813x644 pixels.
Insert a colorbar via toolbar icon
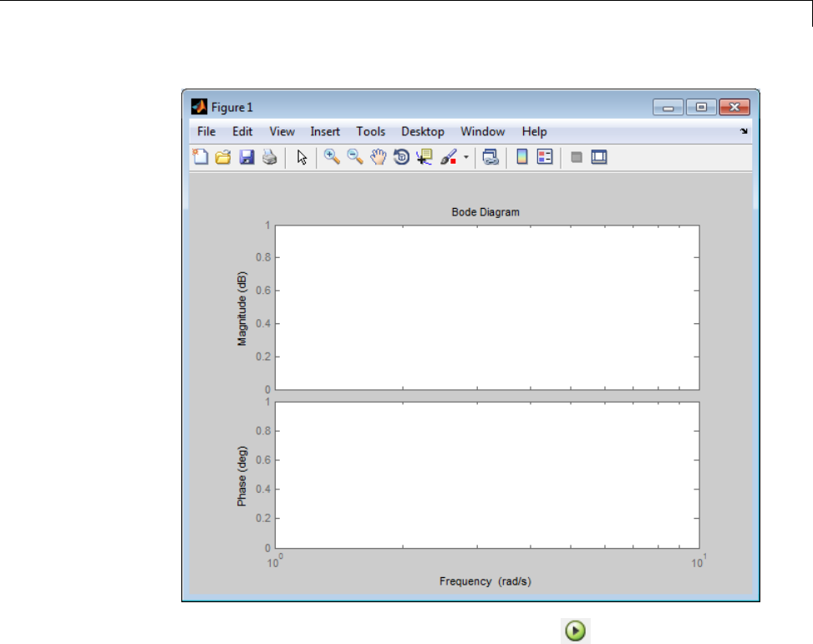point(522,156)
